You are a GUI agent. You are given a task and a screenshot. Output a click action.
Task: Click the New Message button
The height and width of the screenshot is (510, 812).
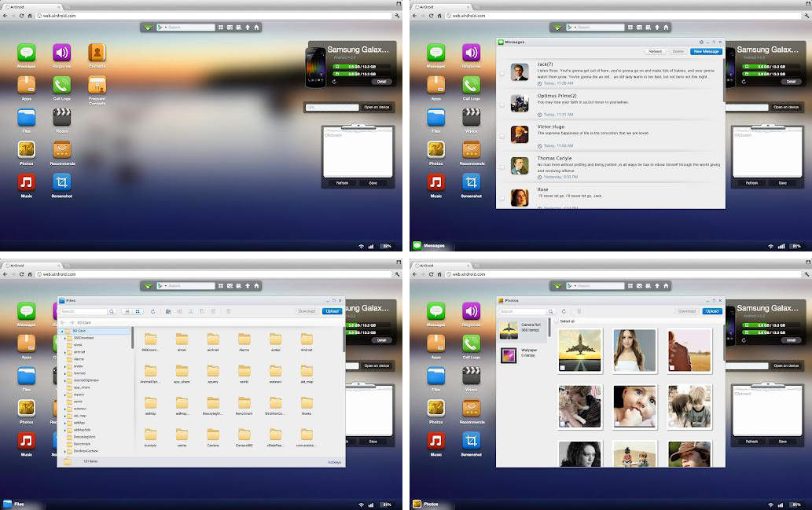click(706, 51)
